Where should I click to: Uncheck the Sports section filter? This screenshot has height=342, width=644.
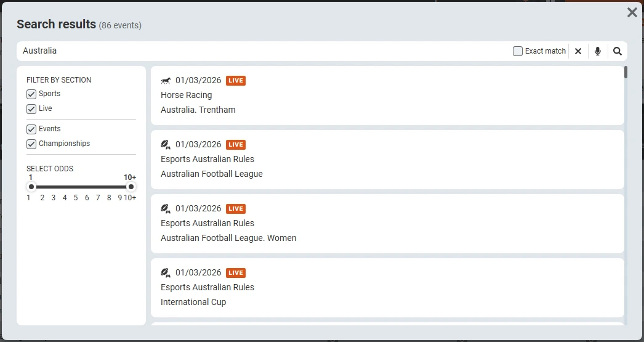click(31, 94)
